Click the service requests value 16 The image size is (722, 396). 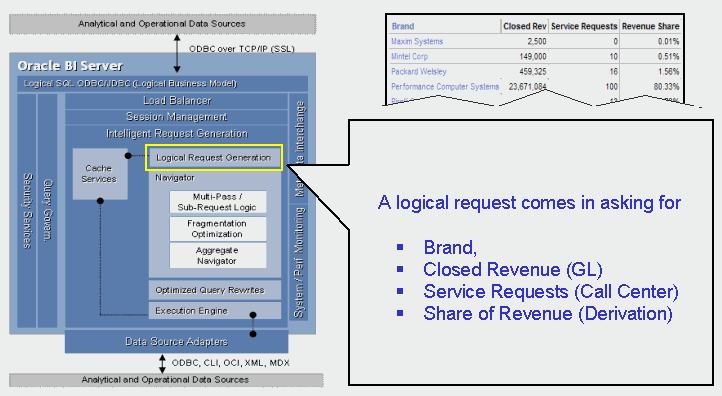[613, 72]
